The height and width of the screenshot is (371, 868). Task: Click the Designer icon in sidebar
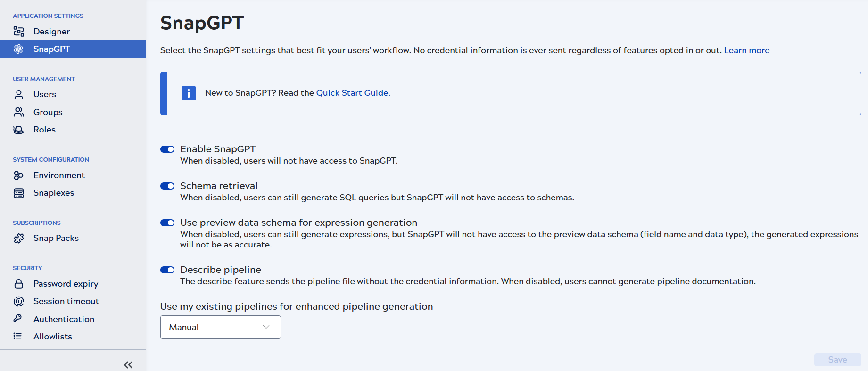tap(19, 32)
